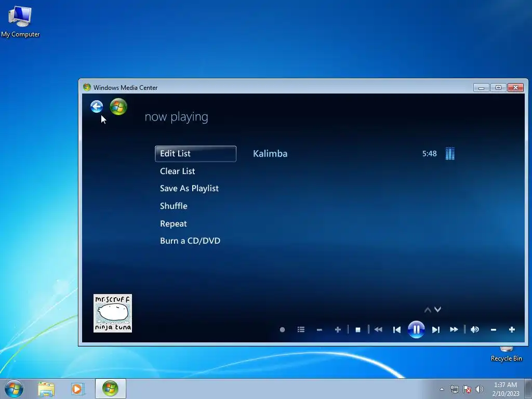This screenshot has width=532, height=399.
Task: Maximize the Windows Media Center window
Action: point(498,87)
